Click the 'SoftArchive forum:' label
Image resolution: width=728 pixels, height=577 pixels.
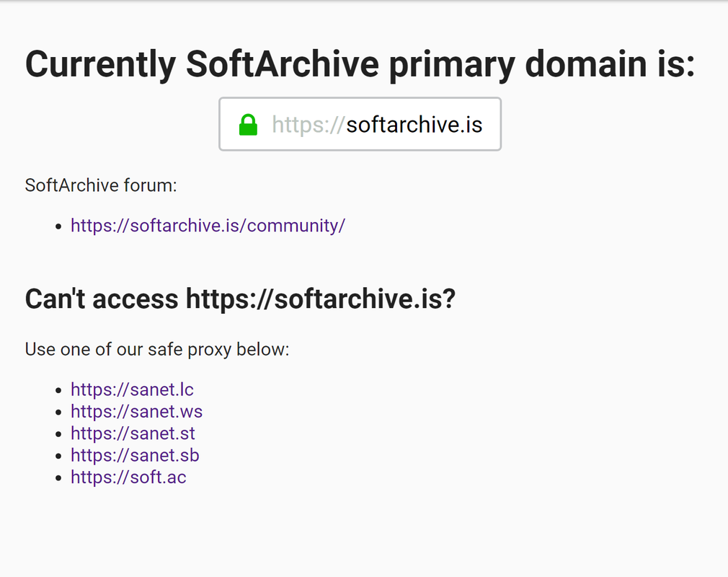coord(101,185)
